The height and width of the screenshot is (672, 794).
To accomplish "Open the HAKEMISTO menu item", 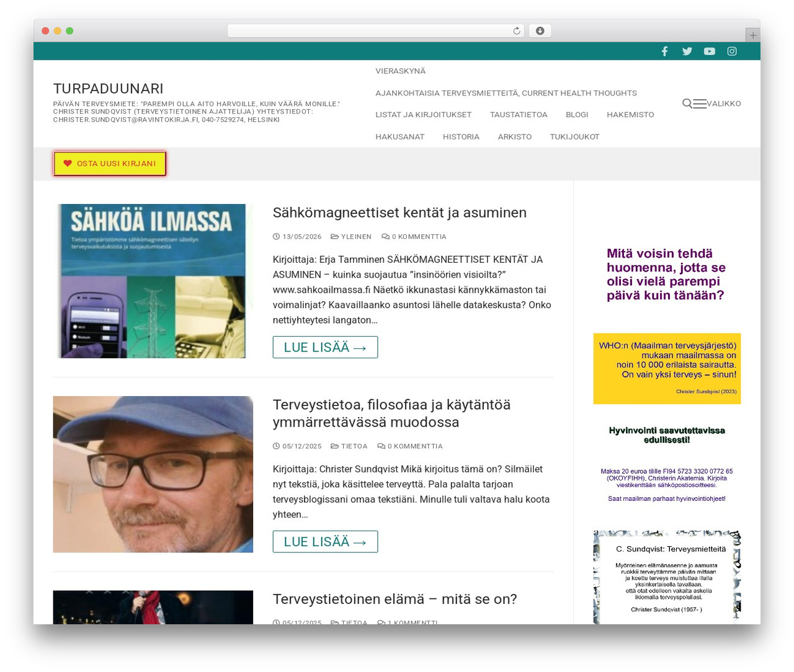I will pyautogui.click(x=630, y=115).
